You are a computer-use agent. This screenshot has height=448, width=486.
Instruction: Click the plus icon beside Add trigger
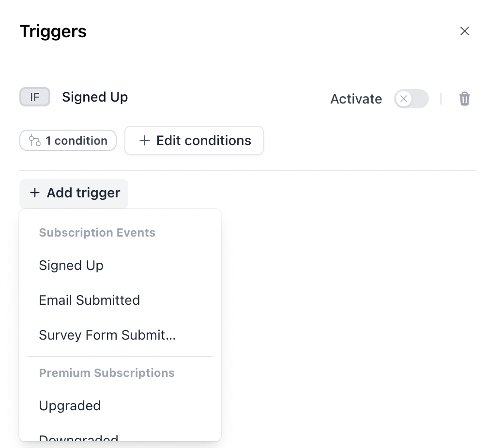35,193
